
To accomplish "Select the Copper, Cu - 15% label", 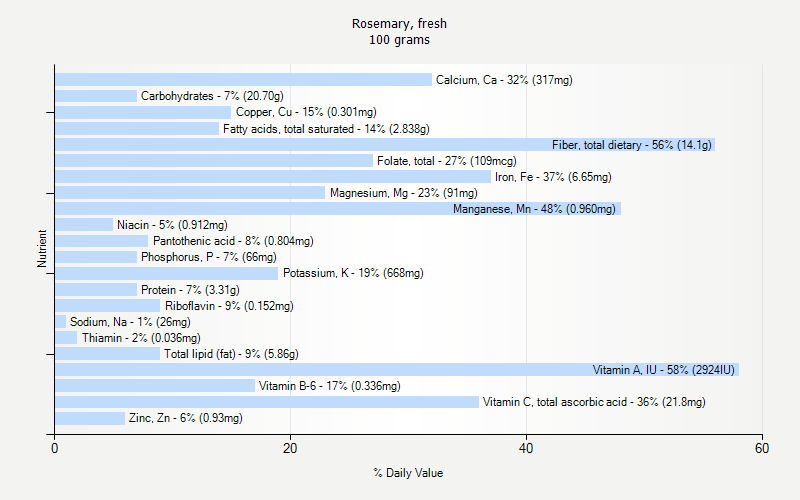I will [306, 112].
